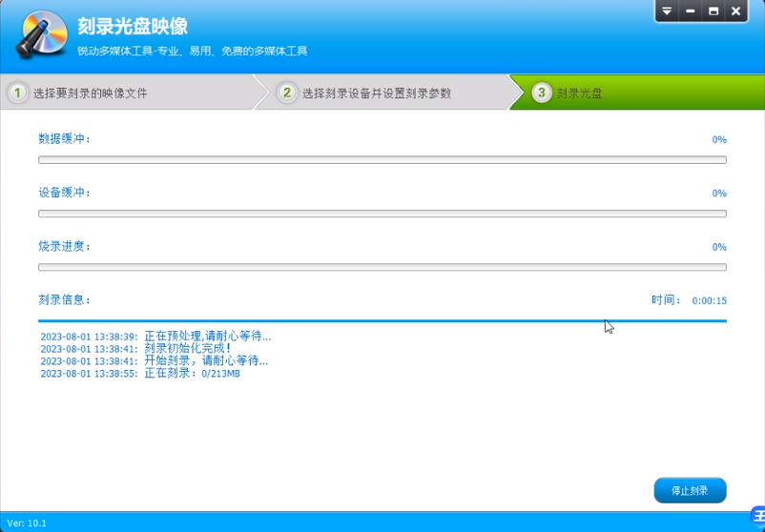The image size is (765, 532).
Task: Select step 3 刻录光盘 tab
Action: click(636, 92)
